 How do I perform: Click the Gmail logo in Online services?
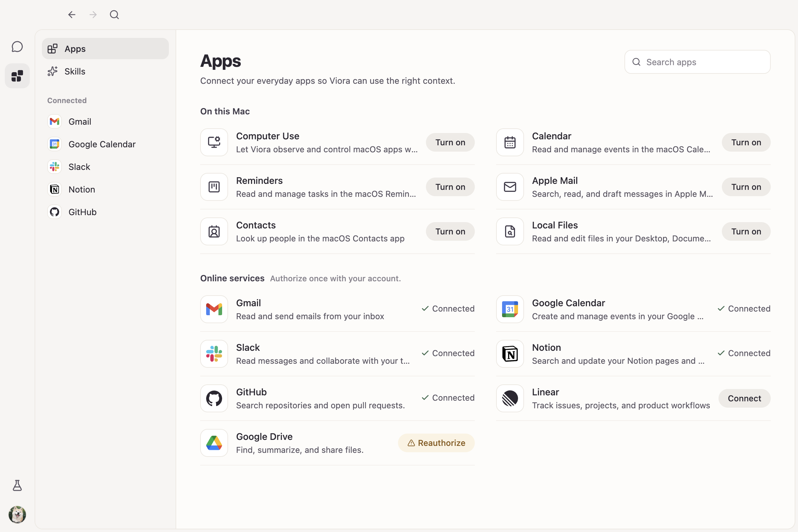pos(214,309)
